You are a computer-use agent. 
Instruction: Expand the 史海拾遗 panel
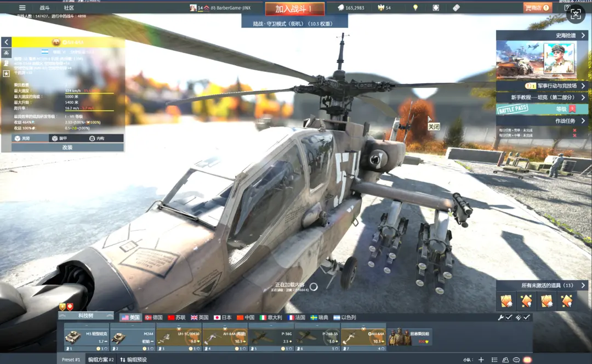click(542, 35)
